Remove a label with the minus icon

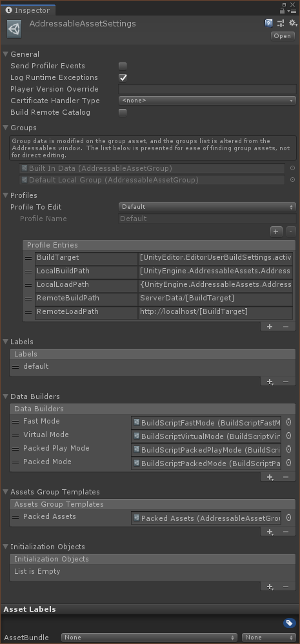click(x=286, y=382)
